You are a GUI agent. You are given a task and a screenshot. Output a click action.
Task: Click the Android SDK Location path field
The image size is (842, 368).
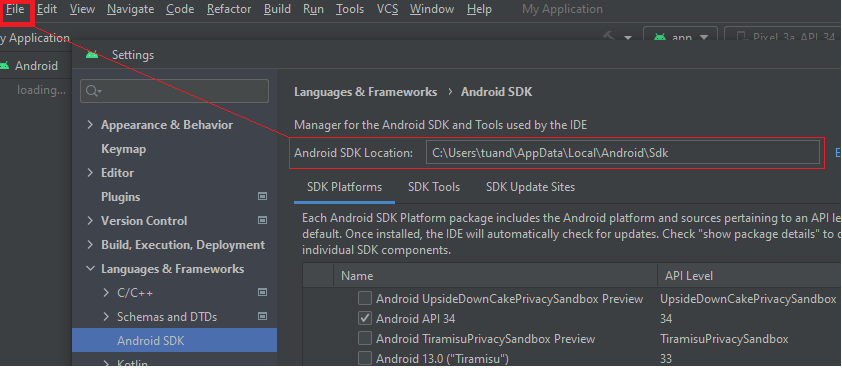tap(623, 153)
